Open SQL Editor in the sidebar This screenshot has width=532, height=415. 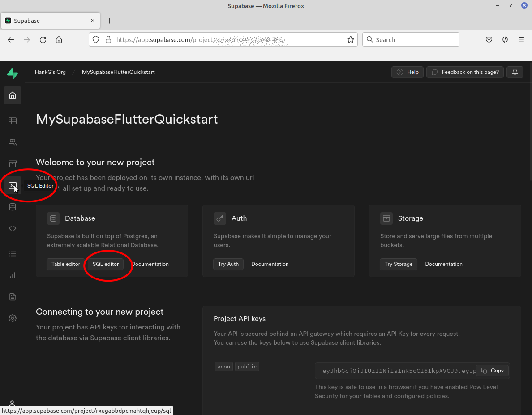(13, 185)
